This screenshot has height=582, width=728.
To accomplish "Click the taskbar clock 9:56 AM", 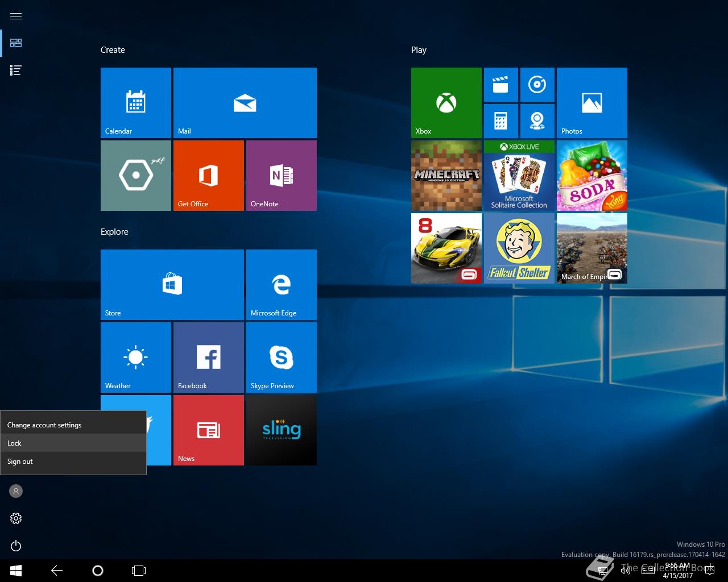I will 677,571.
